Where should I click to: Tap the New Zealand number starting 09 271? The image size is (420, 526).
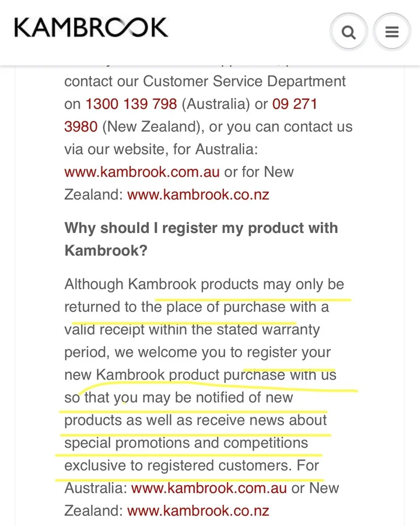pos(295,104)
